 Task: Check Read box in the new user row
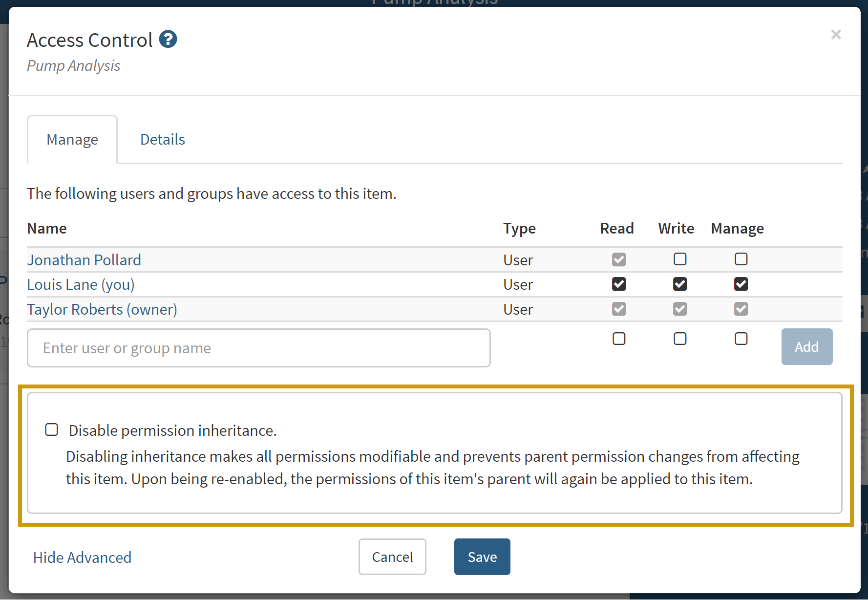coord(619,339)
